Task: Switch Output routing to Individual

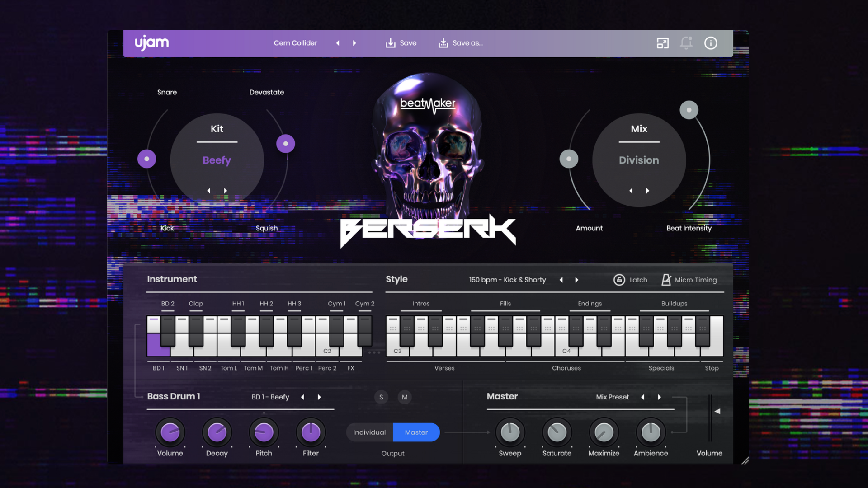Action: tap(369, 432)
